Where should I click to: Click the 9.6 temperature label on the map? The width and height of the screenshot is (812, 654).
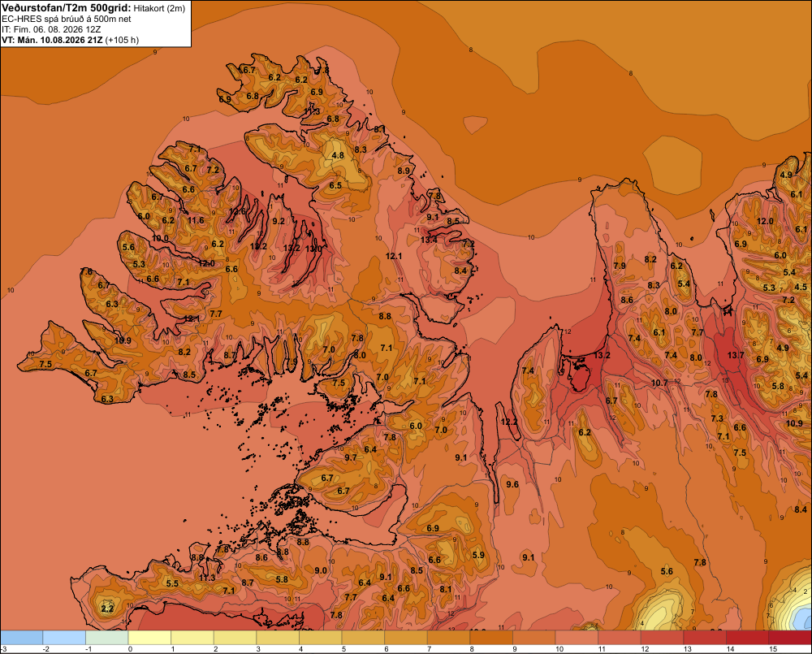click(512, 484)
